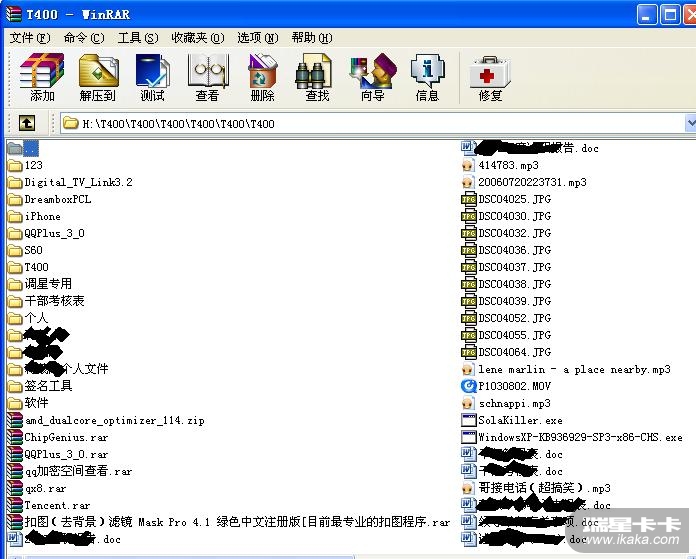Screen dimensions: 696x559
Task: Select lene marlin - a place nearby.mp3
Action: [x=566, y=369]
